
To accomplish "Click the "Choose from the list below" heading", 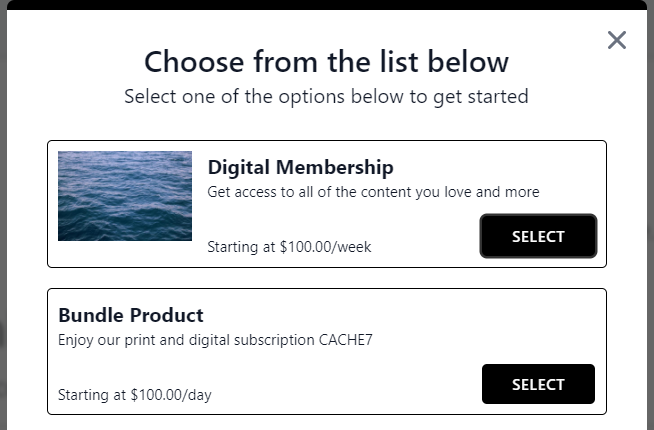I will click(x=327, y=62).
